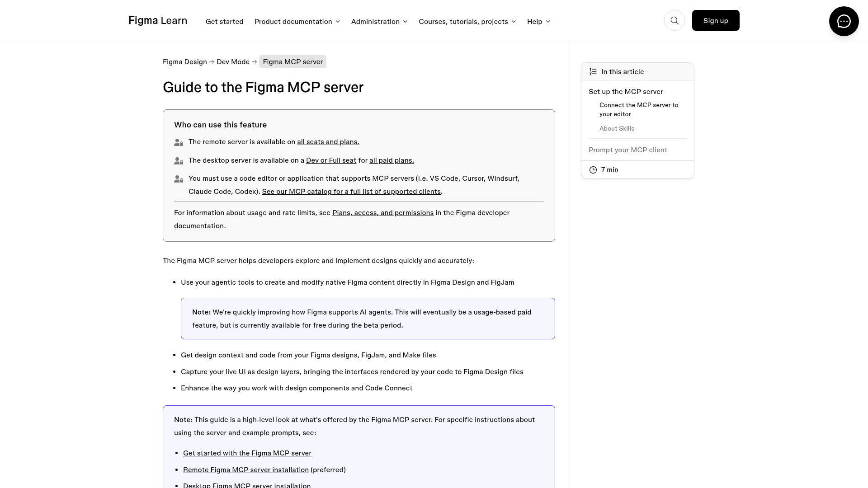Click the 7 min reading time text
Viewport: 868px width, 488px height.
click(x=610, y=170)
